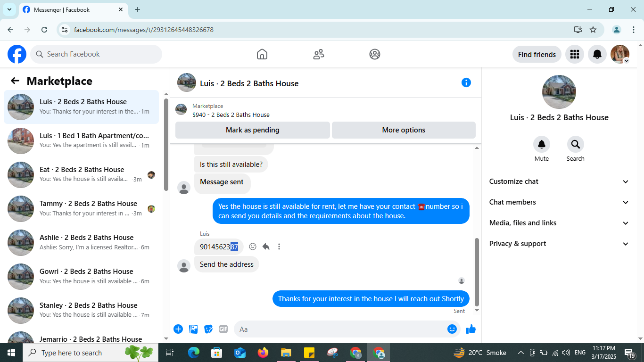The height and width of the screenshot is (362, 644).
Task: Mute this conversation with the bell toggle
Action: click(x=542, y=144)
